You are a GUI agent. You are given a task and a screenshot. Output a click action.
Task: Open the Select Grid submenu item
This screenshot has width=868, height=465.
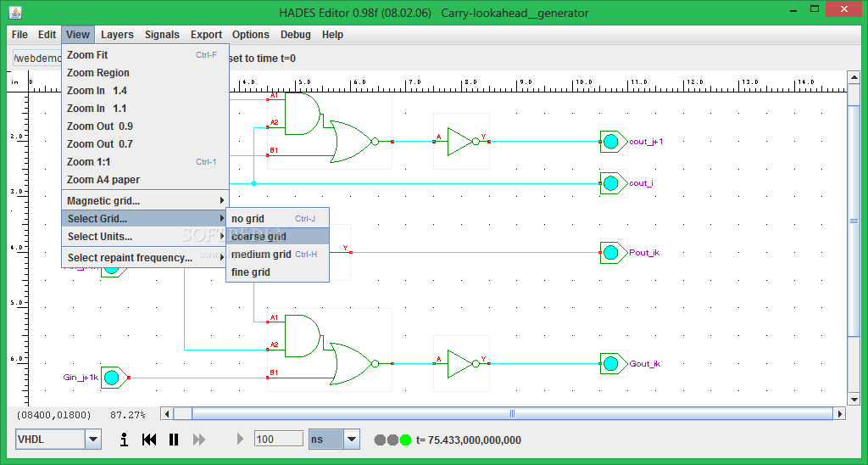(145, 218)
